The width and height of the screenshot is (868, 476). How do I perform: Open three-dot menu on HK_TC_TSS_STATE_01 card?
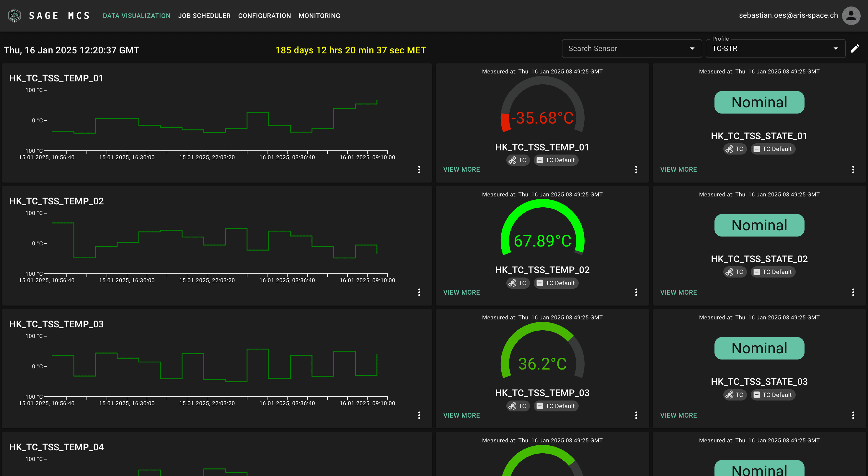point(853,169)
